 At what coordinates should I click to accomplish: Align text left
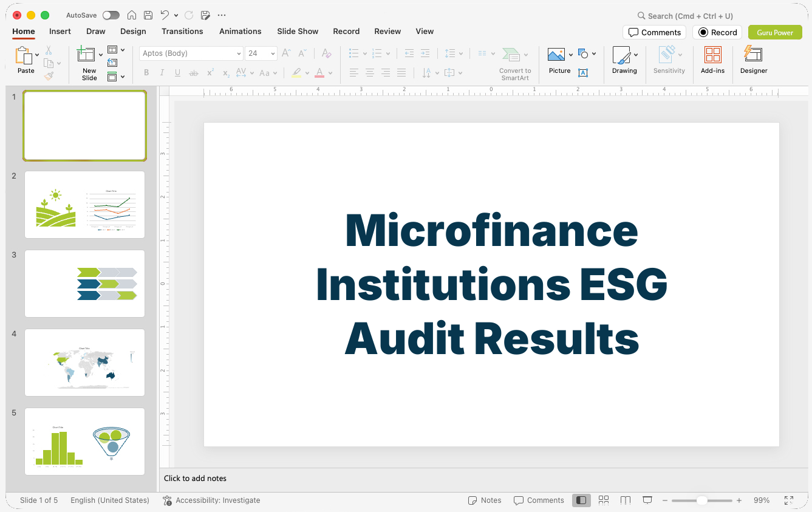354,73
